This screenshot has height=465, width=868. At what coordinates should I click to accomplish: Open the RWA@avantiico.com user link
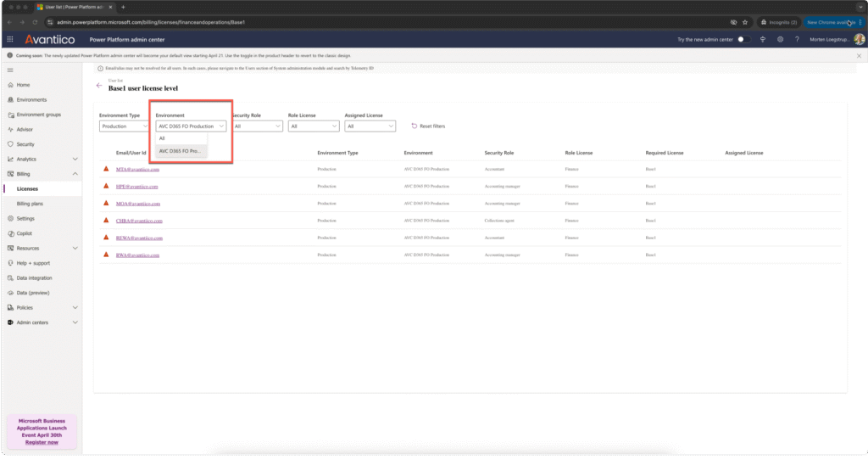(x=137, y=255)
